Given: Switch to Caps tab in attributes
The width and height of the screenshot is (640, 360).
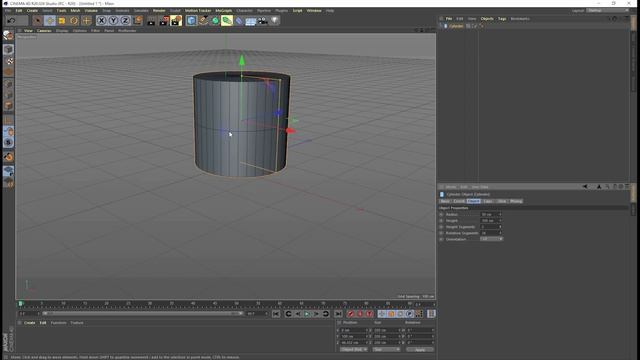Looking at the screenshot, I should click(488, 201).
